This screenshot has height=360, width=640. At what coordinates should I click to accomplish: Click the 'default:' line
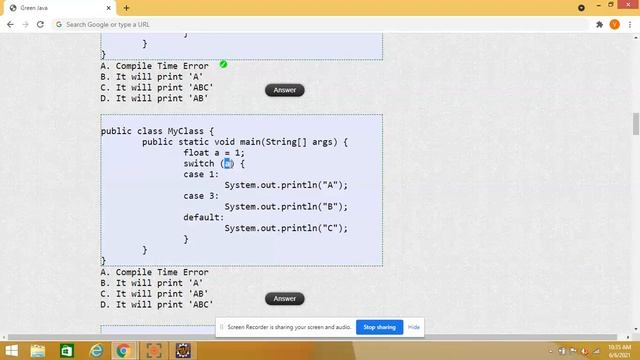[203, 218]
